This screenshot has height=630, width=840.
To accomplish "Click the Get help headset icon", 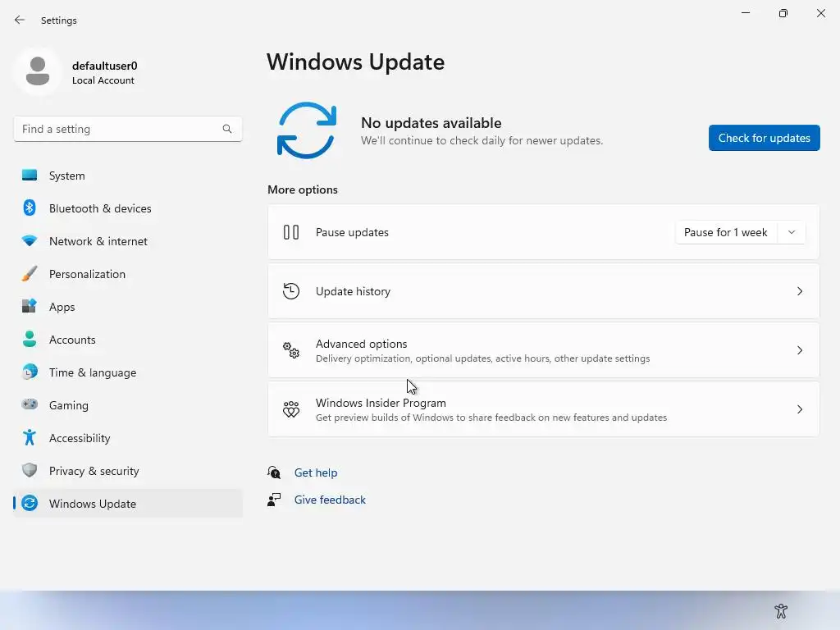I will pos(274,472).
